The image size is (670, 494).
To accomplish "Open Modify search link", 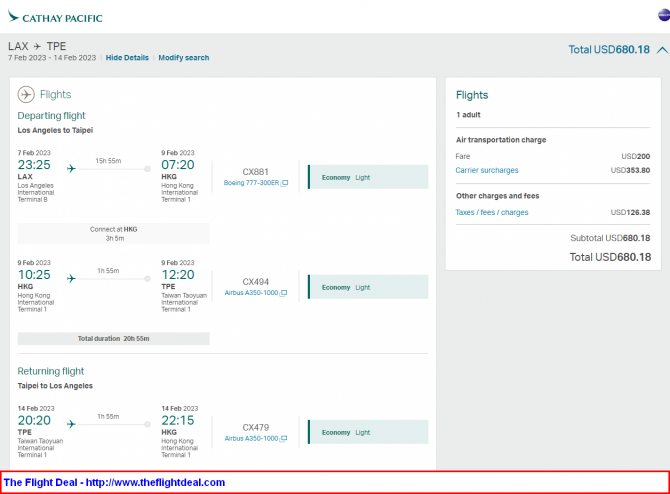I will point(184,58).
